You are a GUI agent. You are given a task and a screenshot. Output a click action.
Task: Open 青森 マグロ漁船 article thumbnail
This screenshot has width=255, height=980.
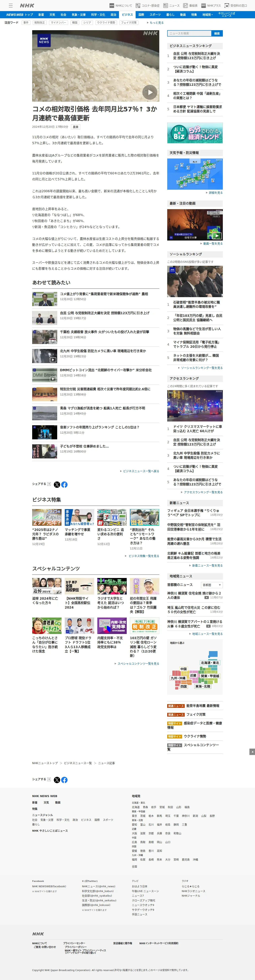click(44, 413)
